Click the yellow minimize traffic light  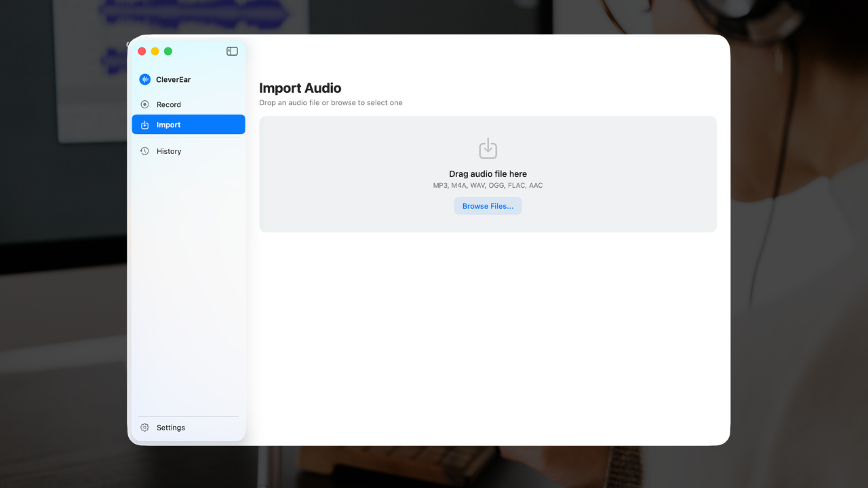(x=155, y=51)
